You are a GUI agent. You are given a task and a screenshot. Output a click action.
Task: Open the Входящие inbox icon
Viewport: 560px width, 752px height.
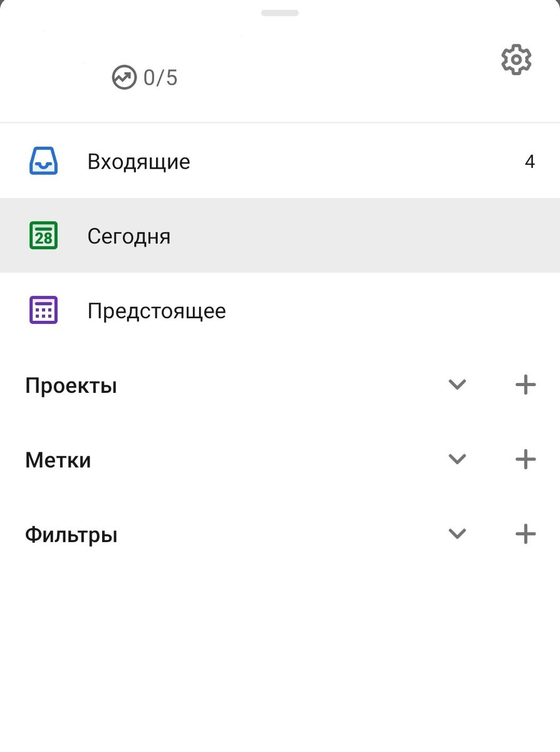(43, 161)
